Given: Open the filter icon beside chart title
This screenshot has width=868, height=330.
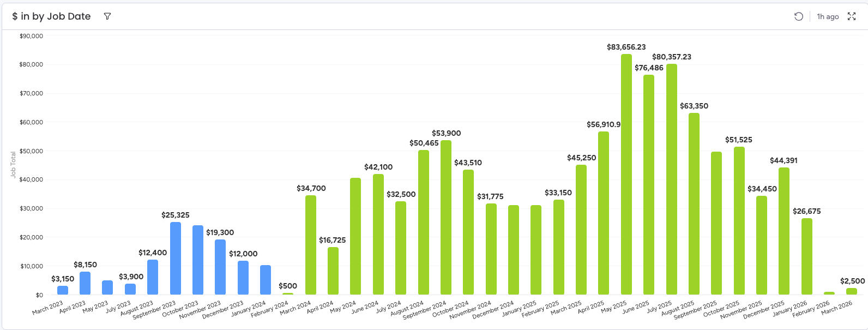Looking at the screenshot, I should [107, 16].
